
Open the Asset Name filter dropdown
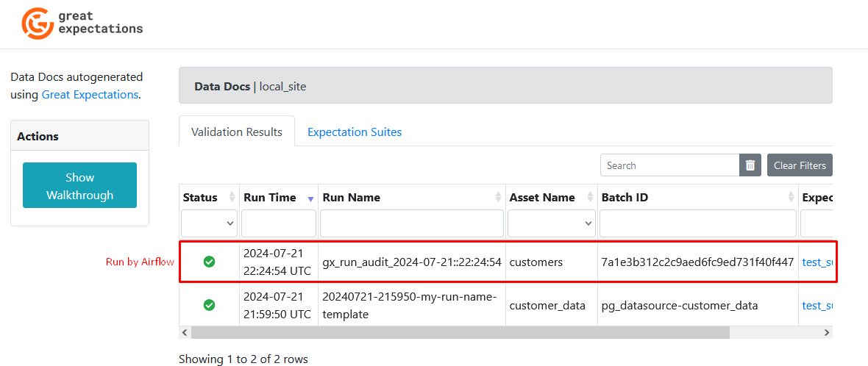(552, 223)
